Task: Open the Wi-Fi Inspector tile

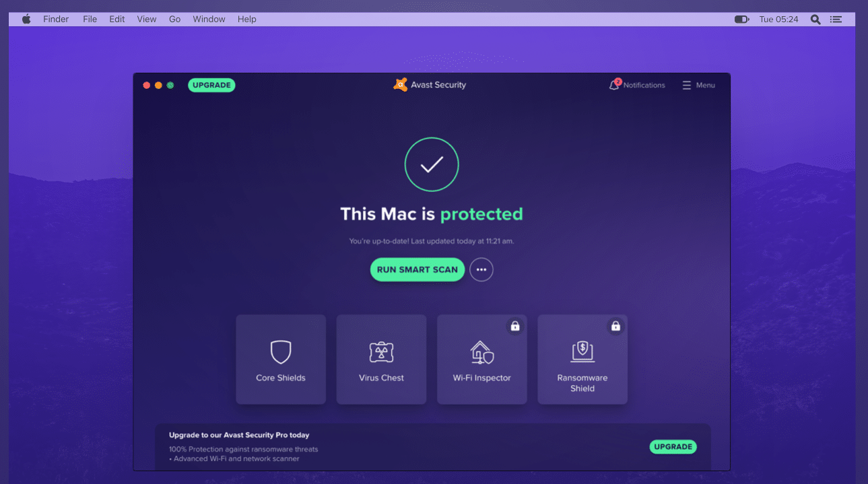Action: tap(482, 359)
